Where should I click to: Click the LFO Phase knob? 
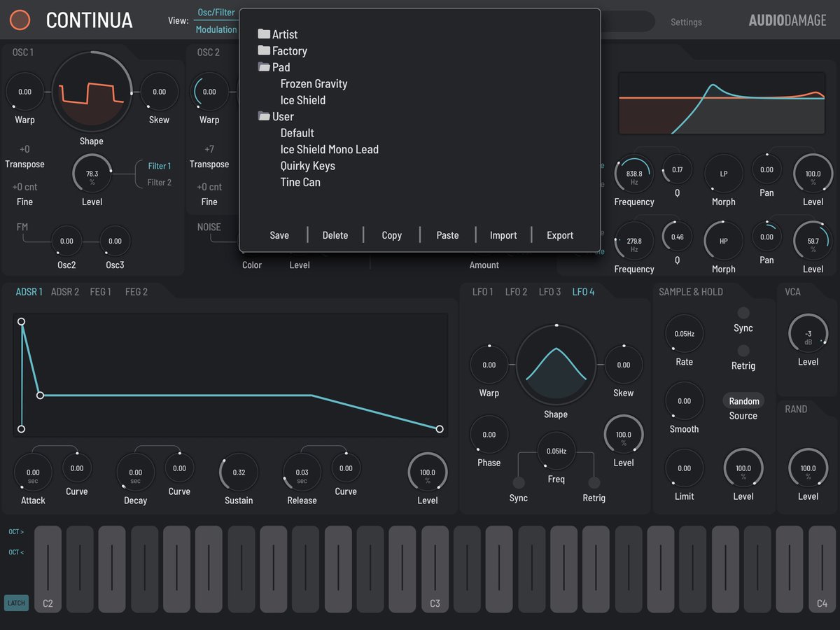(x=489, y=435)
